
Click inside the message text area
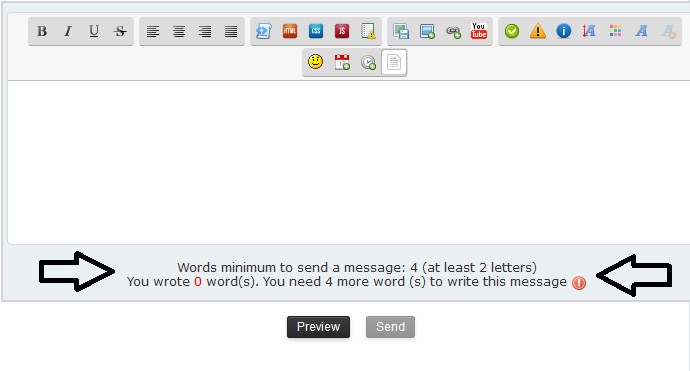pos(349,162)
